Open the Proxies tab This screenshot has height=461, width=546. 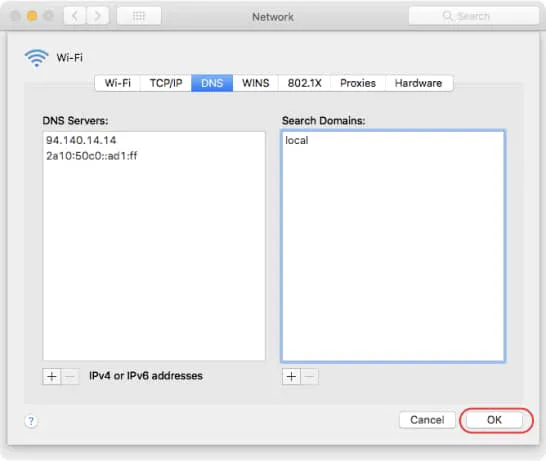358,83
